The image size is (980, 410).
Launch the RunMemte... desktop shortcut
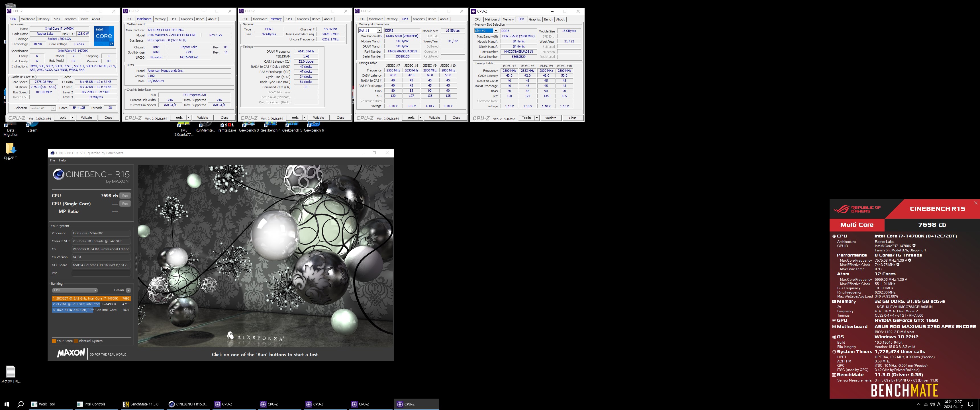tap(205, 127)
